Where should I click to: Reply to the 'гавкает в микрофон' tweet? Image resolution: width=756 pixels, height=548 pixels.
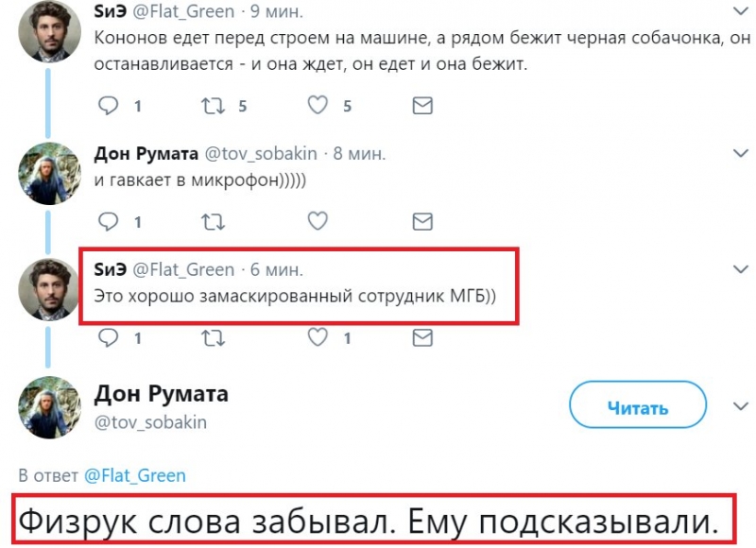coord(110,222)
